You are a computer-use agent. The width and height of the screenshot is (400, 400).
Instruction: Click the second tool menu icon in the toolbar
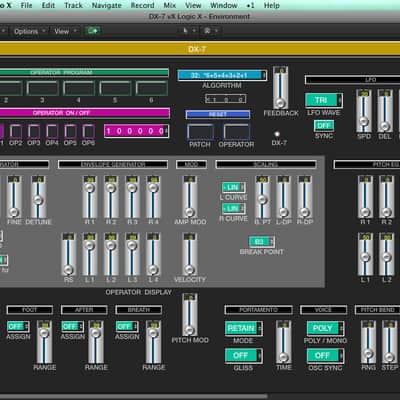(207, 31)
